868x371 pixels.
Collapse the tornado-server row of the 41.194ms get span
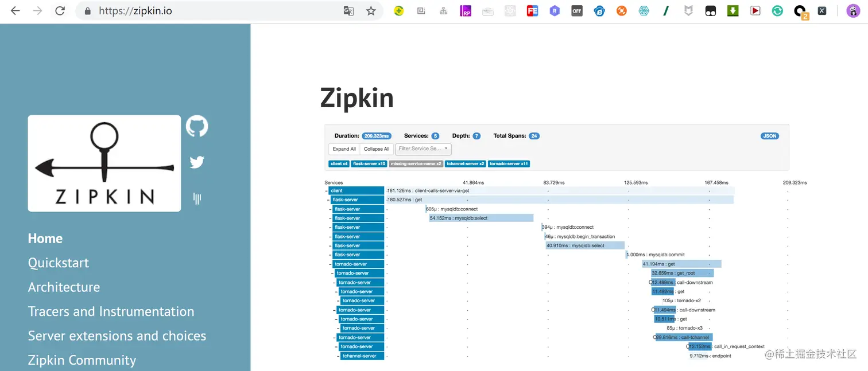pos(331,264)
